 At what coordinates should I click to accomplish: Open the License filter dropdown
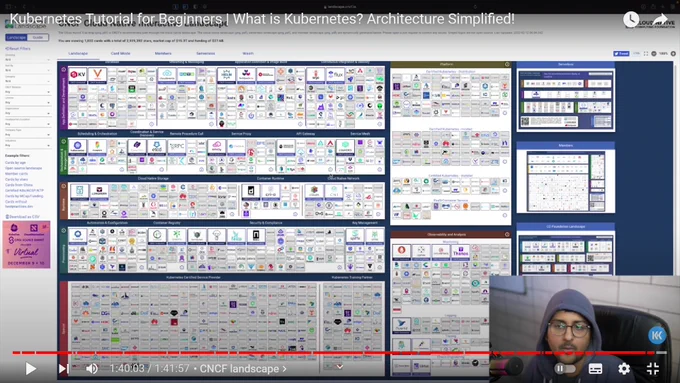pos(27,102)
